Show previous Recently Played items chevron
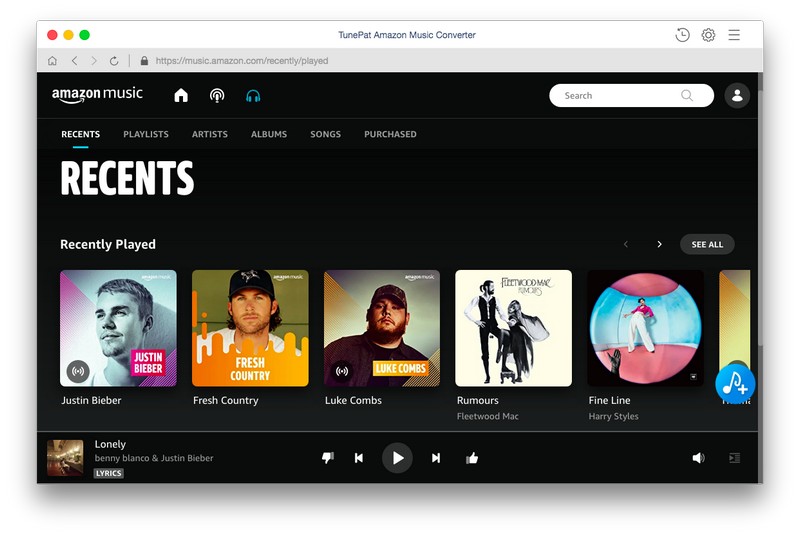Screen dimensions: 800x536 (x=626, y=244)
